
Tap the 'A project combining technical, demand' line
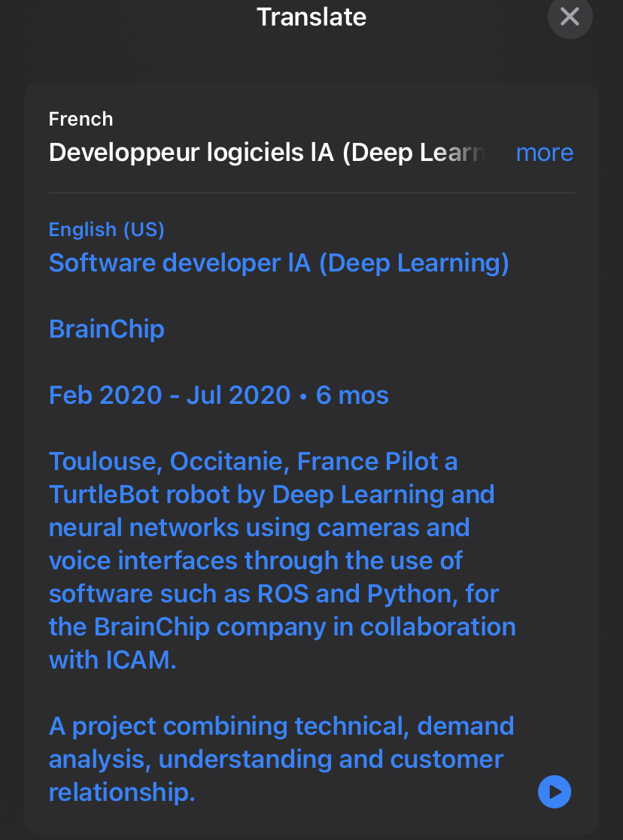[x=281, y=726]
